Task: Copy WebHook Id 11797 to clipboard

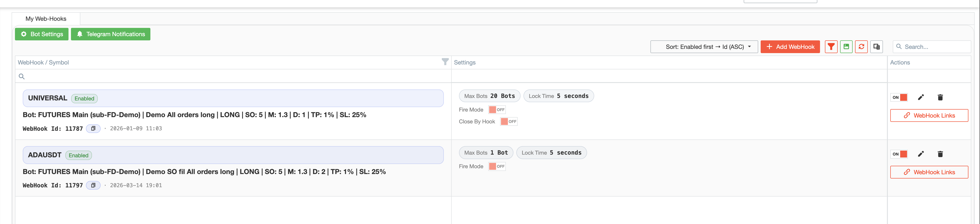Action: (93, 185)
